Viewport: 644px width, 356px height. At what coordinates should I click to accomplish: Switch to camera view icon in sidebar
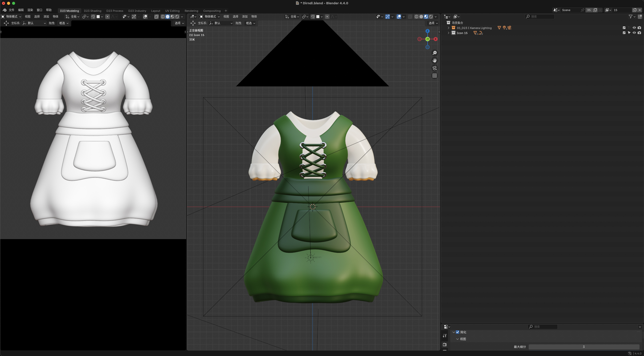pyautogui.click(x=435, y=68)
